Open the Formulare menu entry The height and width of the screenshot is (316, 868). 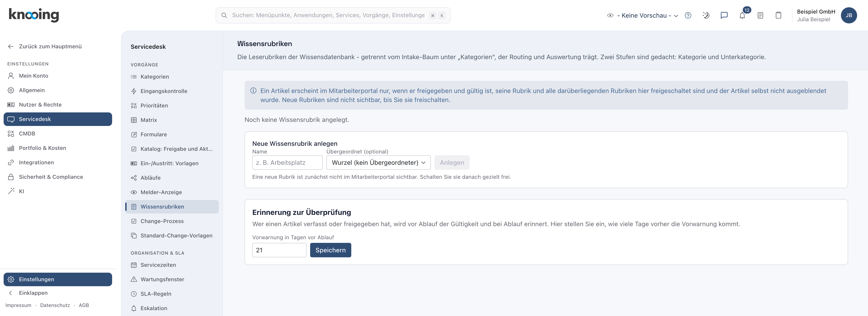pos(172,135)
